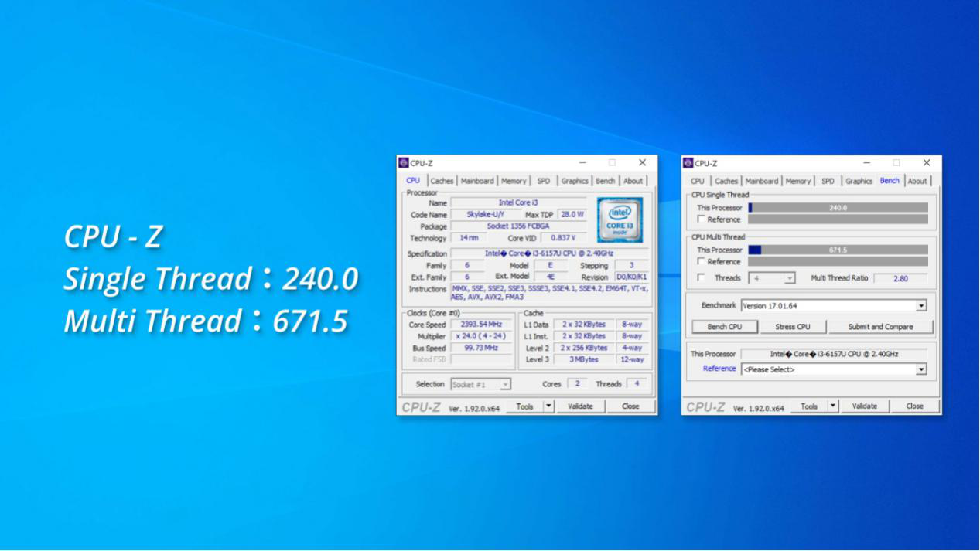Minimize the right CPU-Z Bench window

point(867,163)
